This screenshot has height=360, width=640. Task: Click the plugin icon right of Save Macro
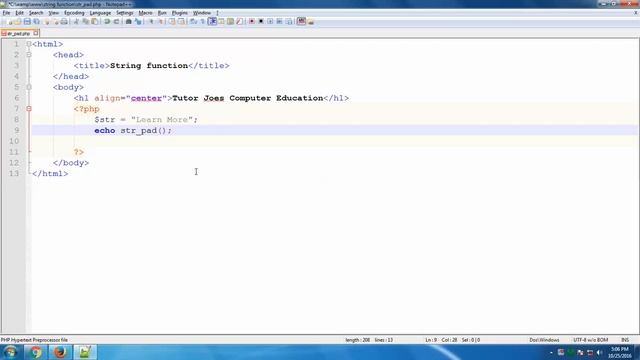pyautogui.click(x=301, y=21)
